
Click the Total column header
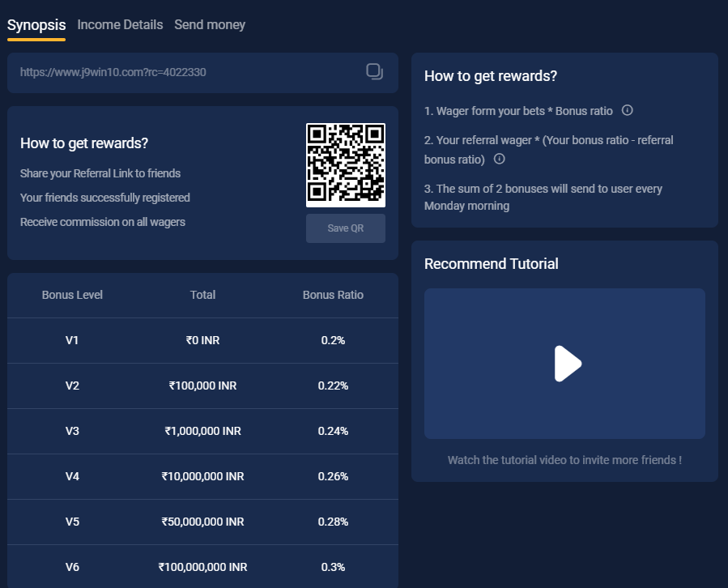pos(202,295)
